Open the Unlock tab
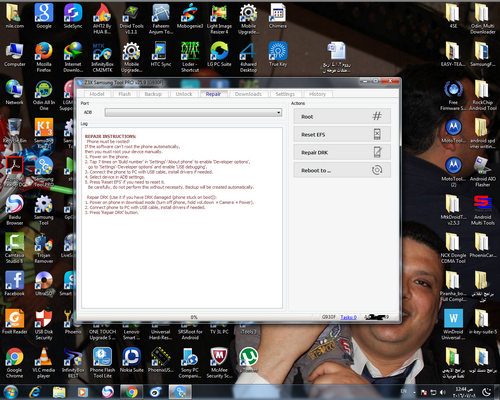The width and height of the screenshot is (500, 400). 184,94
